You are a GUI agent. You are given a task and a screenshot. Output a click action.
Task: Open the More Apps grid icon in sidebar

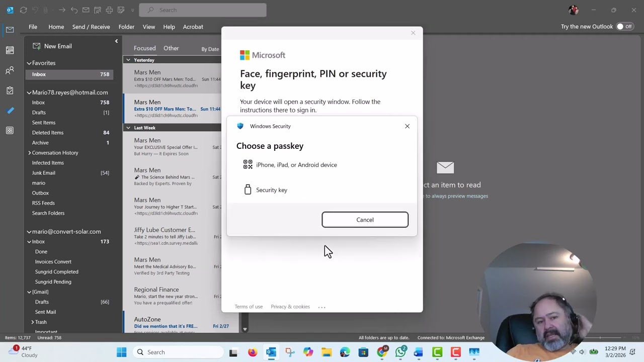(x=10, y=131)
